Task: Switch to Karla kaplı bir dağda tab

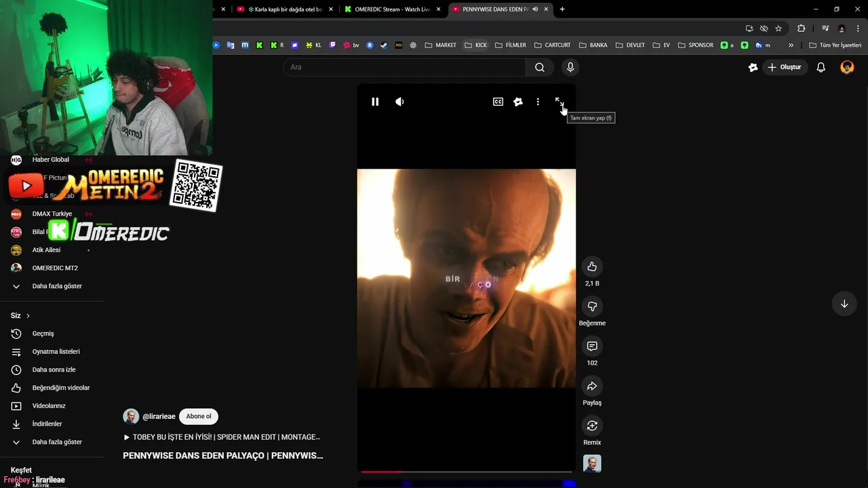Action: click(284, 9)
